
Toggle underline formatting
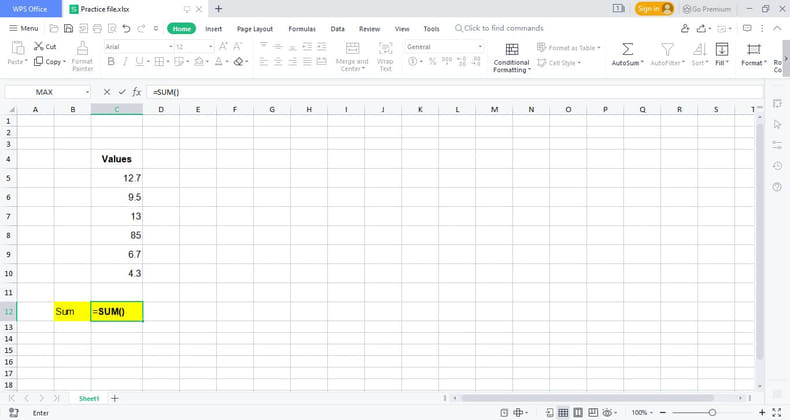tap(139, 61)
